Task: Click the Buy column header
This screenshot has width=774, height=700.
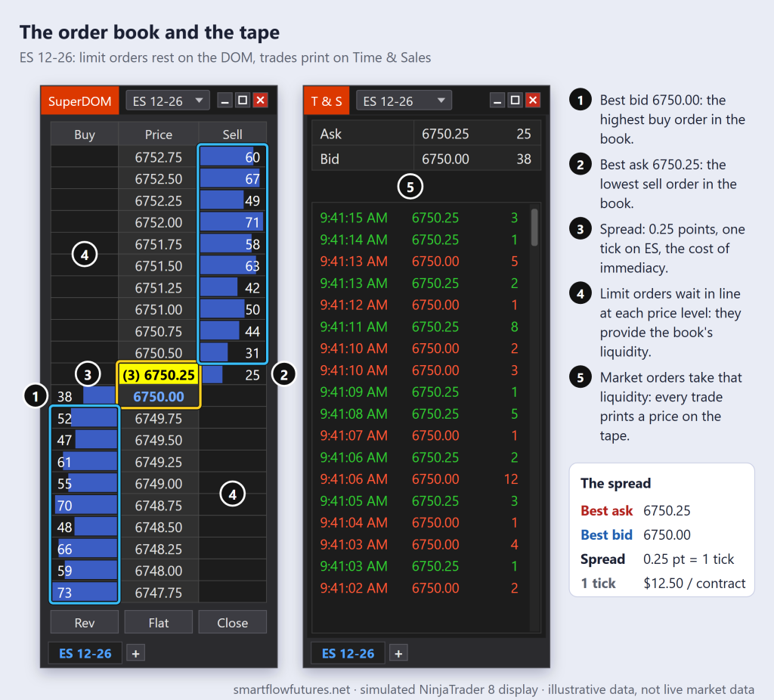Action: coord(85,135)
